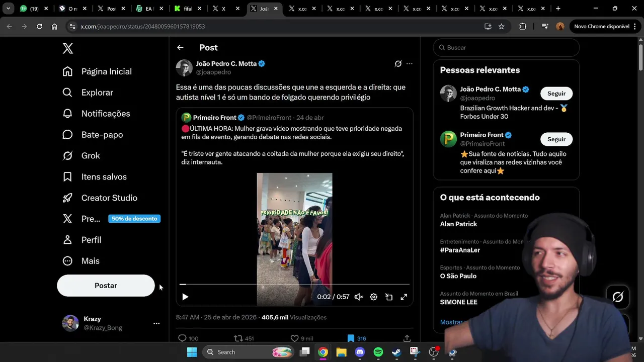The height and width of the screenshot is (362, 644).
Task: Open browser tab search dropdown
Action: (x=8, y=9)
